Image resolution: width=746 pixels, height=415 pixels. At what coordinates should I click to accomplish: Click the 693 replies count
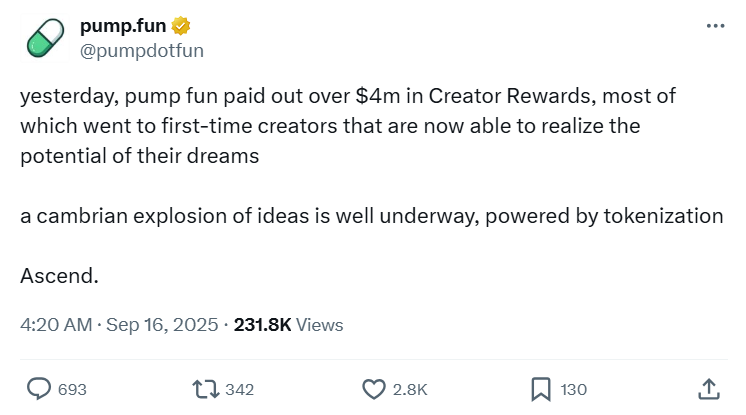tap(73, 389)
